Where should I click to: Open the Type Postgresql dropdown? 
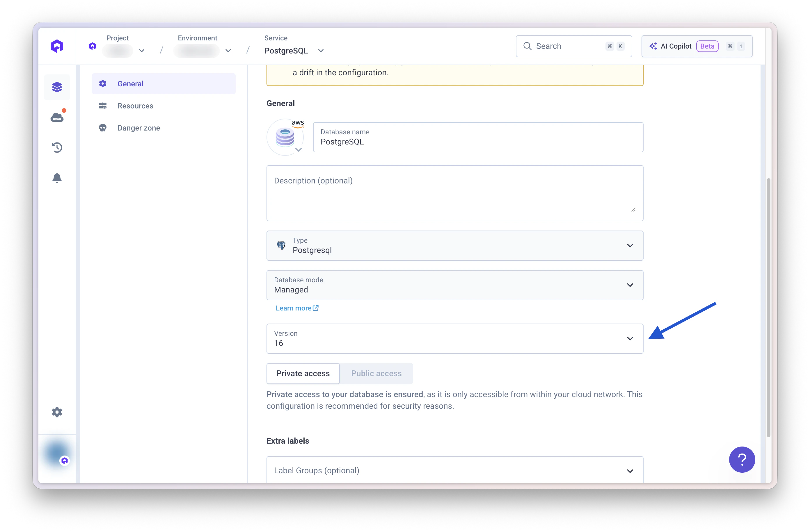pos(454,246)
